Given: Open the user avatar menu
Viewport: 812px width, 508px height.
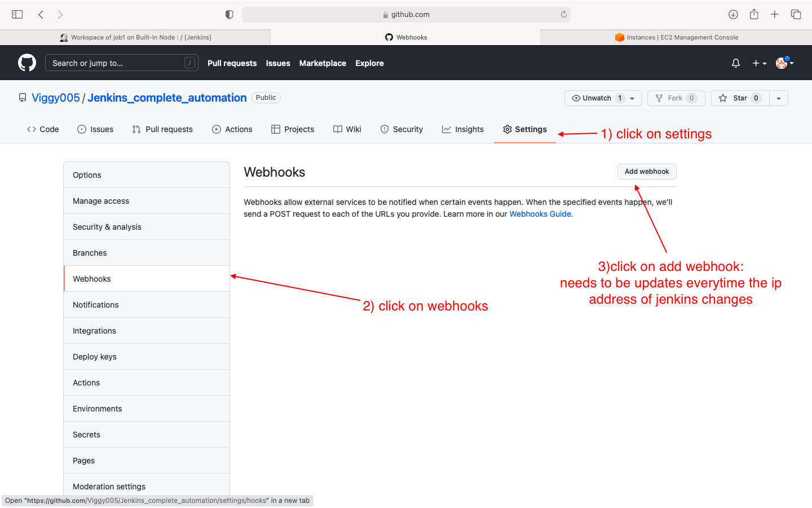Looking at the screenshot, I should (x=784, y=63).
